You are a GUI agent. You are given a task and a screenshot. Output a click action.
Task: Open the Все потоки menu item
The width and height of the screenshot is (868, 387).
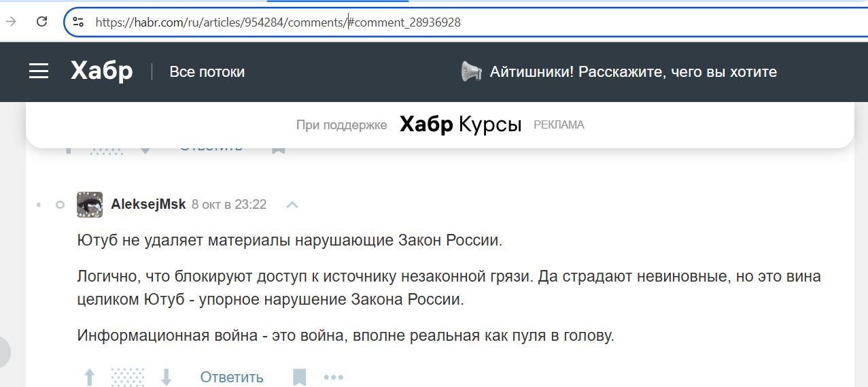pos(207,72)
